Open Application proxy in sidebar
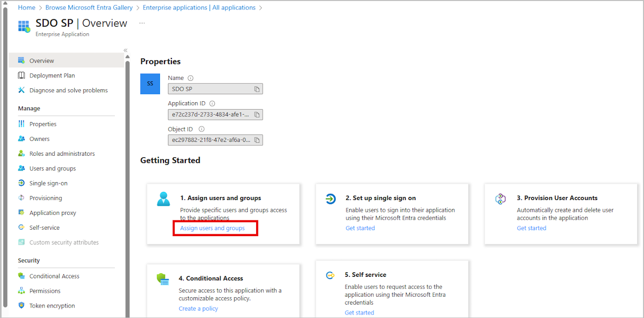 tap(53, 213)
